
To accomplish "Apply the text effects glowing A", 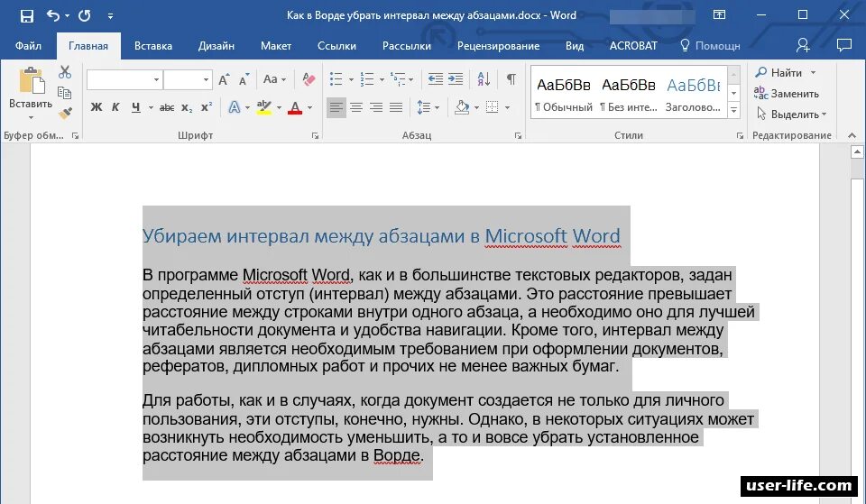I will 235,107.
